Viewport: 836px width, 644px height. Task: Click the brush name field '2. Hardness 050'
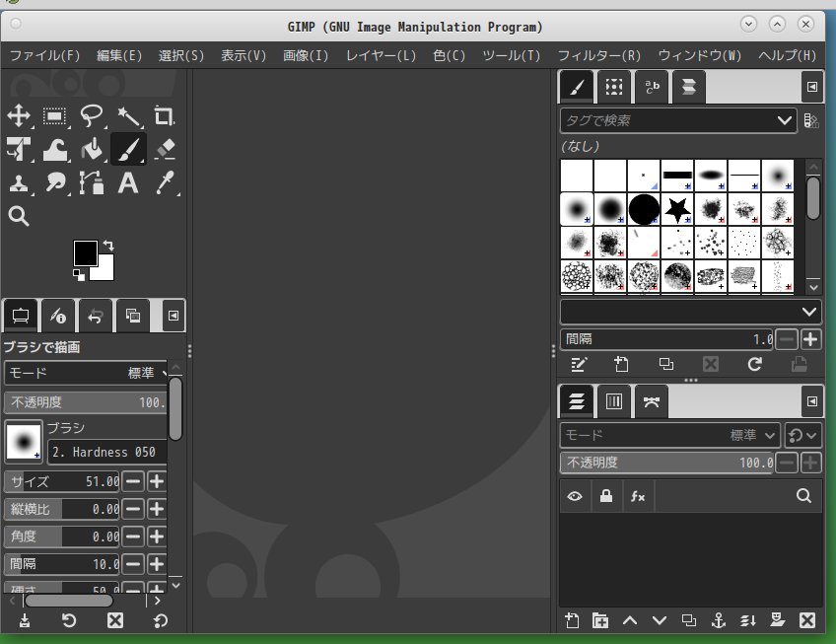[107, 453]
